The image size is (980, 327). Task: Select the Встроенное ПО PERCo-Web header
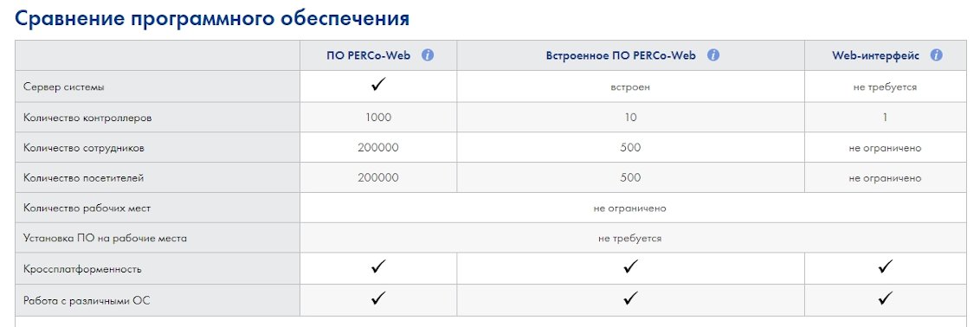pos(621,54)
